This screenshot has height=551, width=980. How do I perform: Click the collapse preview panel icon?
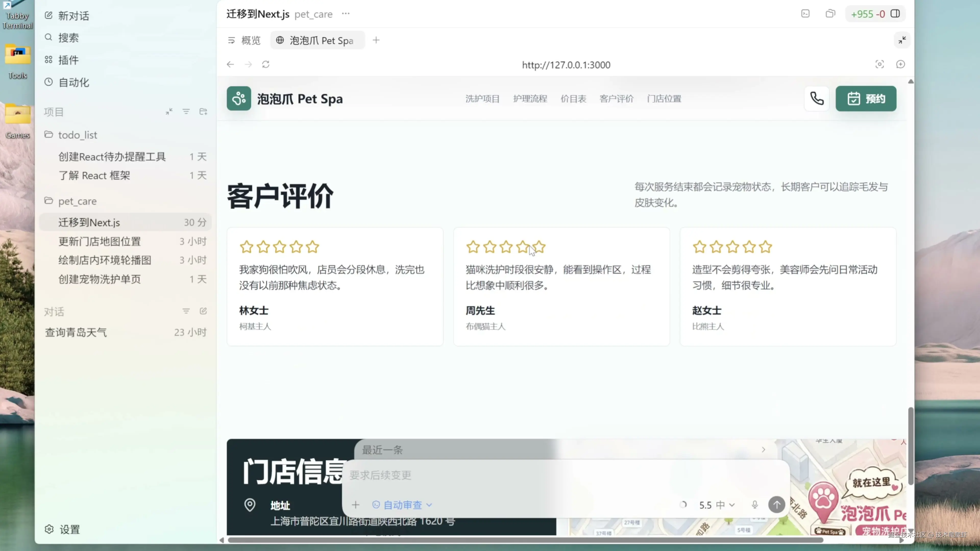point(902,40)
